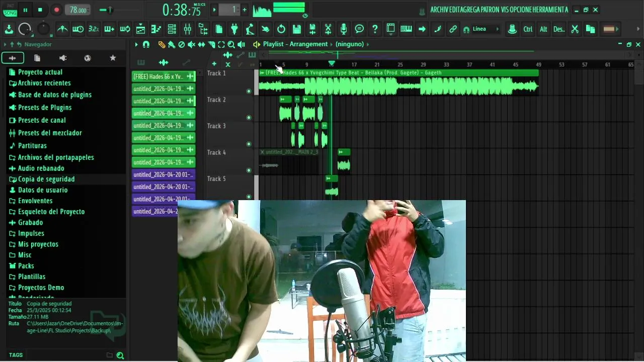Viewport: 644px width, 362px height.
Task: Render audio with export wave icon
Action: pos(312,29)
